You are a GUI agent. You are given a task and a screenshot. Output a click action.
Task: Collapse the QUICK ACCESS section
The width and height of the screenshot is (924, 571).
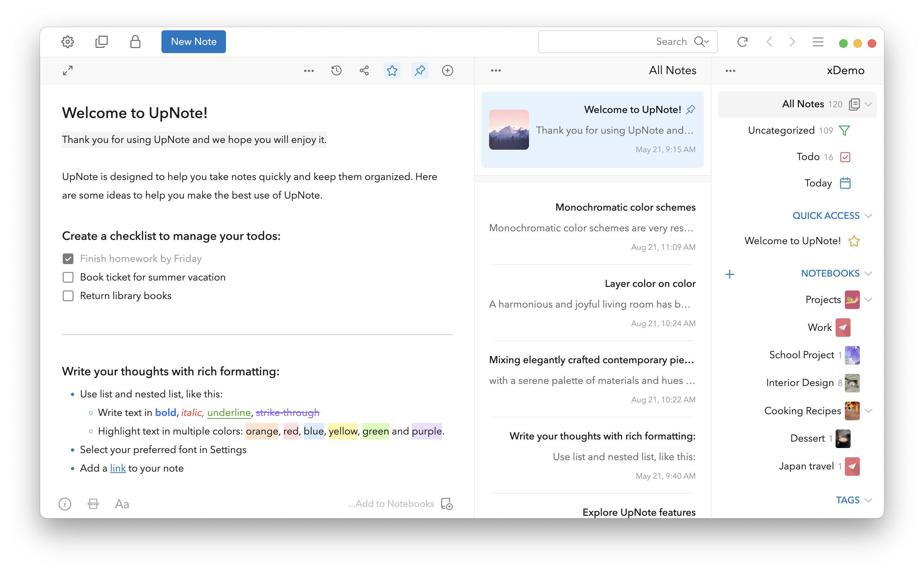[868, 216]
